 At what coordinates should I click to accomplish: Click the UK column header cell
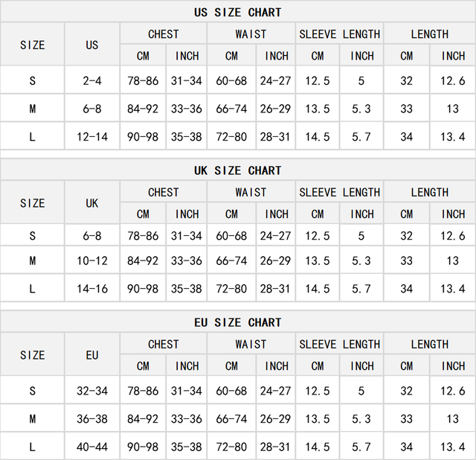[x=92, y=202]
